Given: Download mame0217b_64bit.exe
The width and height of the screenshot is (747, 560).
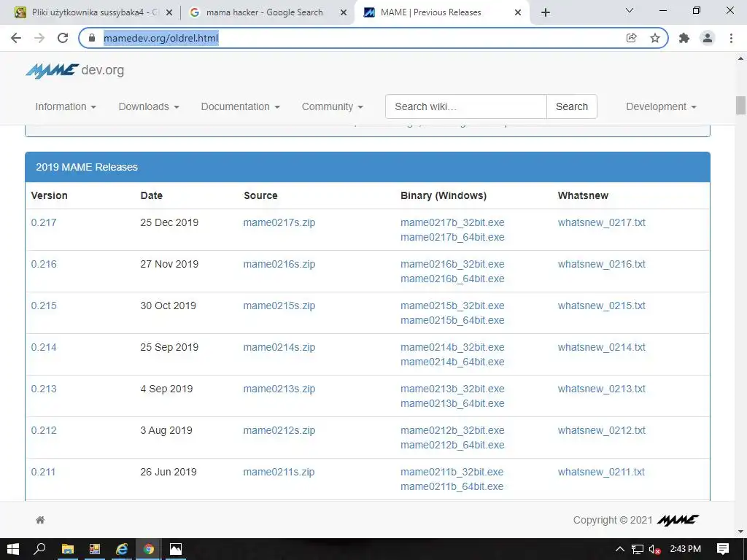Looking at the screenshot, I should coord(452,237).
